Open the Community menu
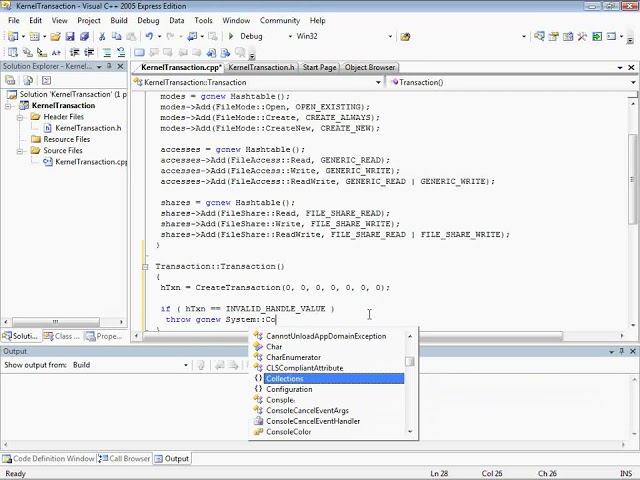 (x=280, y=20)
